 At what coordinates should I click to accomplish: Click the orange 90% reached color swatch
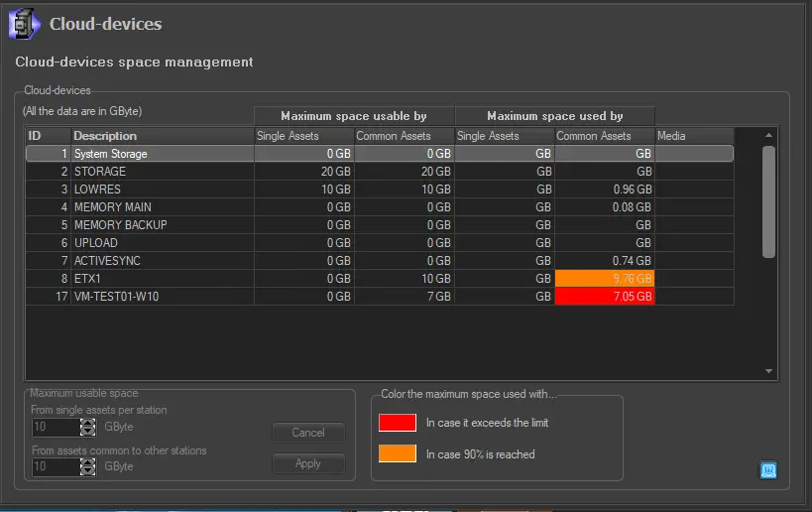tap(397, 453)
